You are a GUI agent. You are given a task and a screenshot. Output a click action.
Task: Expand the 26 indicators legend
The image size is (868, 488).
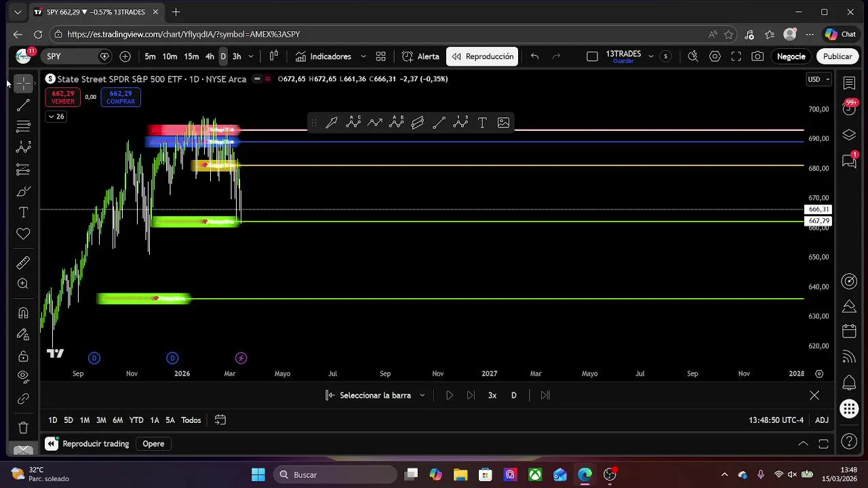[56, 117]
